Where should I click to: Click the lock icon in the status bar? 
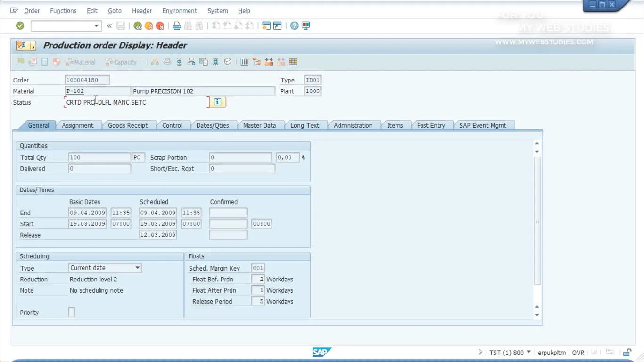627,352
